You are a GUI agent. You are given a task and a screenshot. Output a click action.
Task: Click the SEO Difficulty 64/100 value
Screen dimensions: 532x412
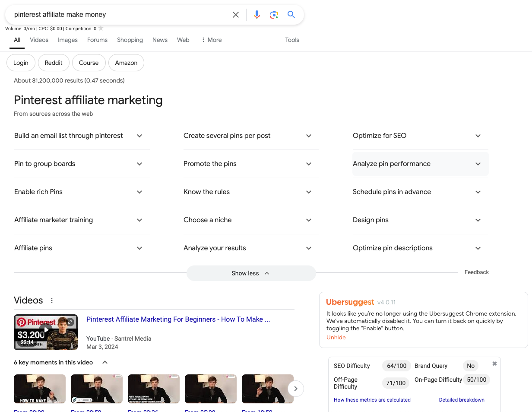[x=396, y=366]
